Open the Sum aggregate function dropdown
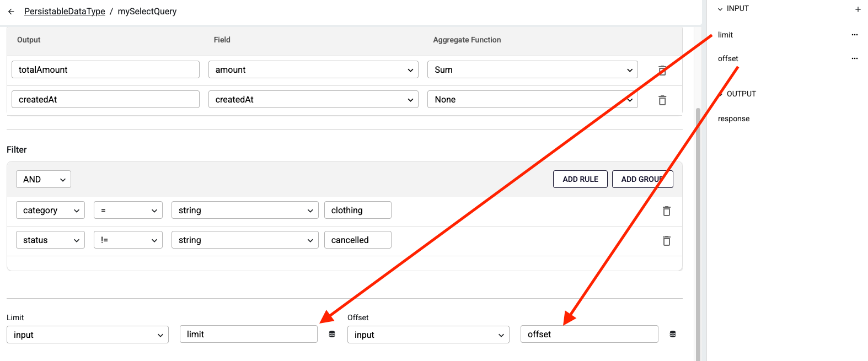The width and height of the screenshot is (868, 361). point(532,69)
